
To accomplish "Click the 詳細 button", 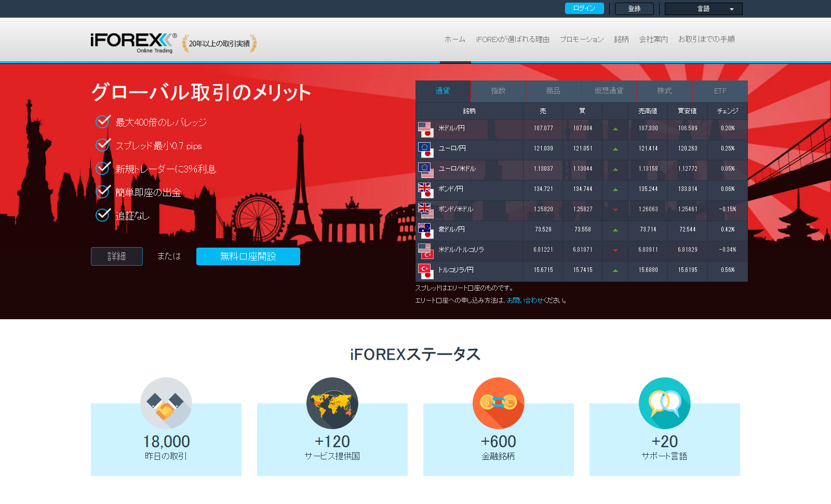I will pos(117,256).
